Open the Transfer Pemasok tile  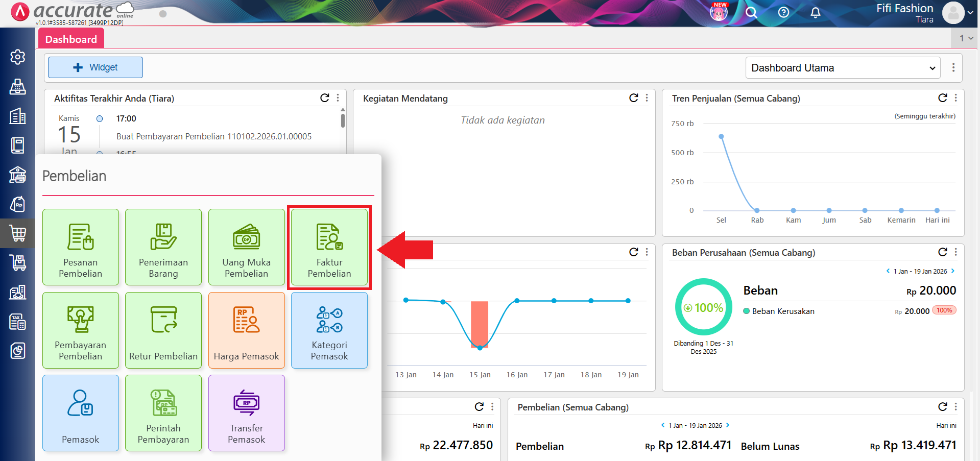pos(246,413)
